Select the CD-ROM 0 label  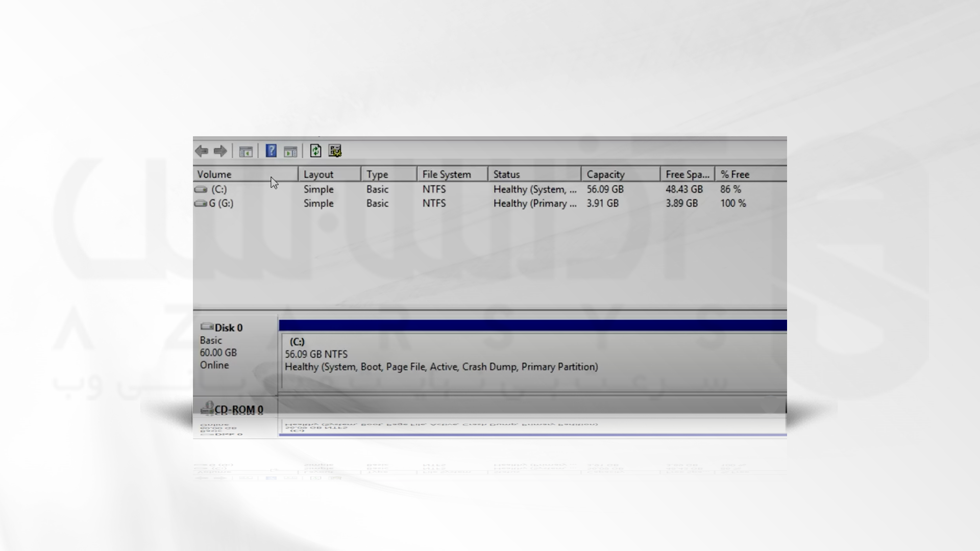point(239,409)
